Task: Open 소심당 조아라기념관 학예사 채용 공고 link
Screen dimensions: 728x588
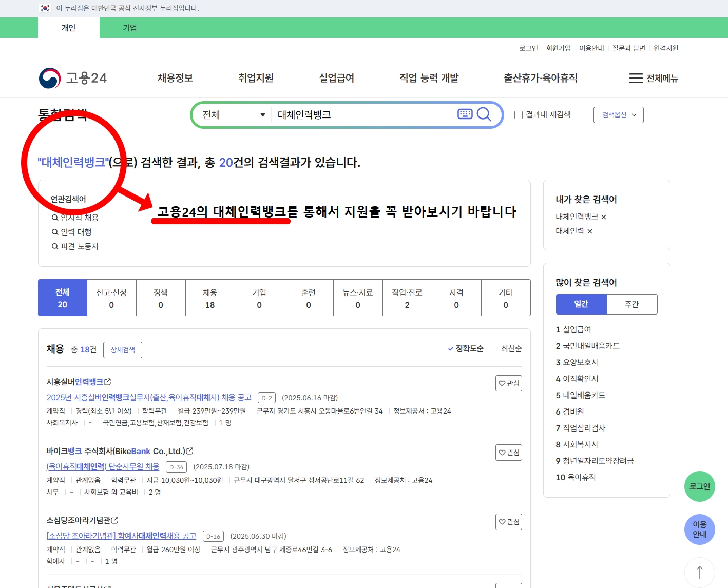Action: point(121,536)
